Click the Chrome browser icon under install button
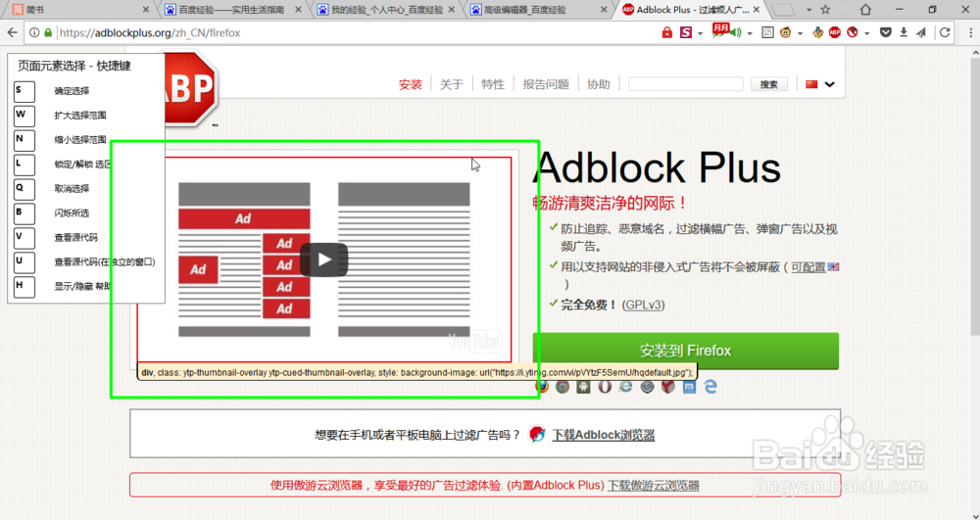The width and height of the screenshot is (980, 520). click(x=563, y=387)
